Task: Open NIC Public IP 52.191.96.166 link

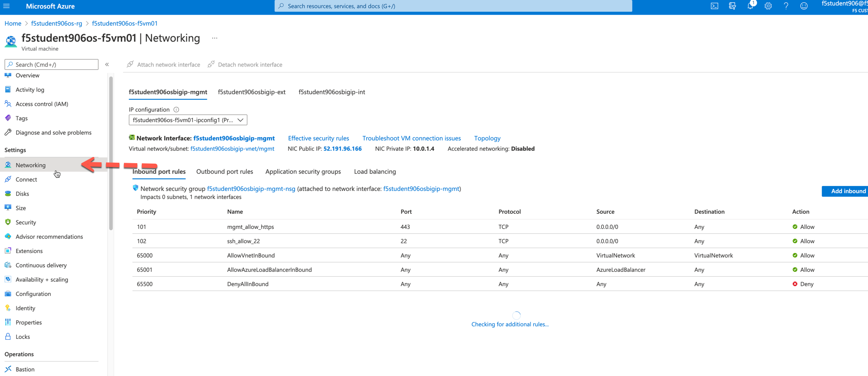Action: pyautogui.click(x=343, y=149)
